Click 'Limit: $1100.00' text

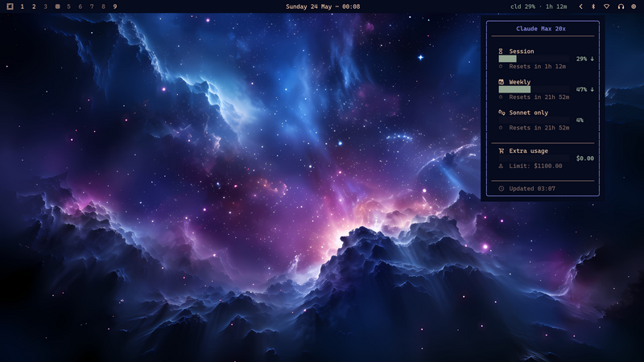coord(535,166)
